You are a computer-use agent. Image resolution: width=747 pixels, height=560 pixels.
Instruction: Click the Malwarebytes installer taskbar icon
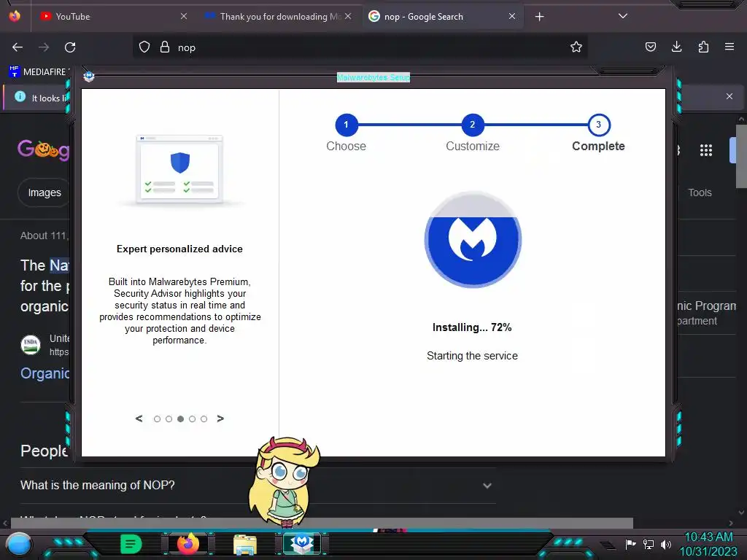302,544
